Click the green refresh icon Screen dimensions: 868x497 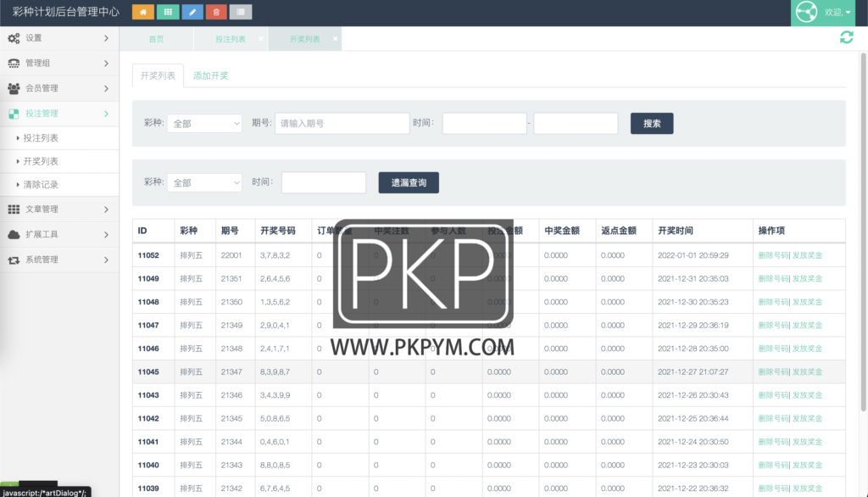tap(847, 37)
